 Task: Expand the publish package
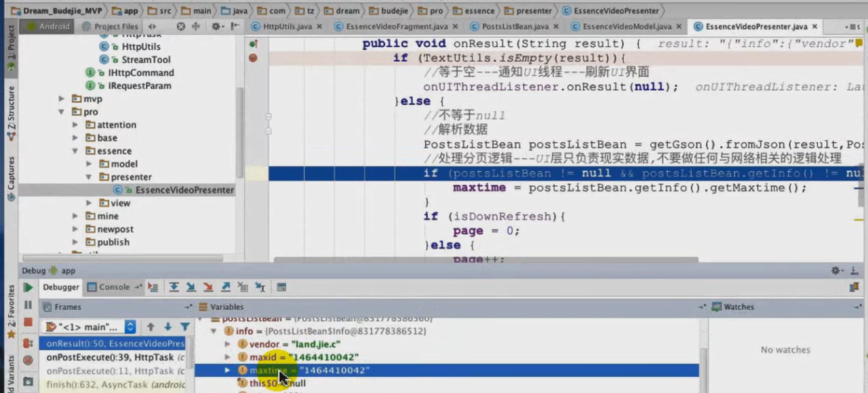click(x=75, y=242)
